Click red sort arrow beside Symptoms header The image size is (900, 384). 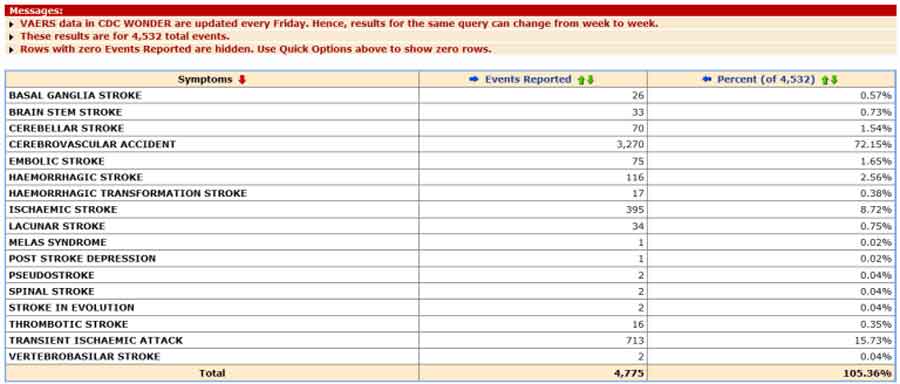coord(242,80)
